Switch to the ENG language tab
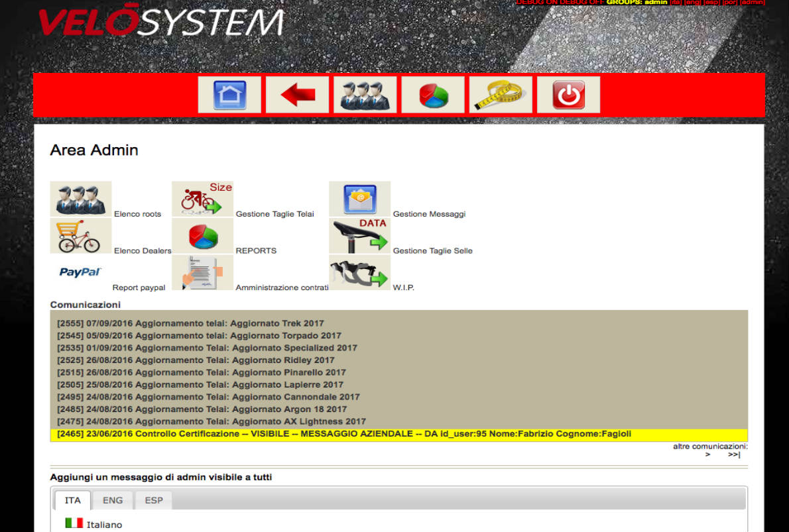 [x=113, y=500]
